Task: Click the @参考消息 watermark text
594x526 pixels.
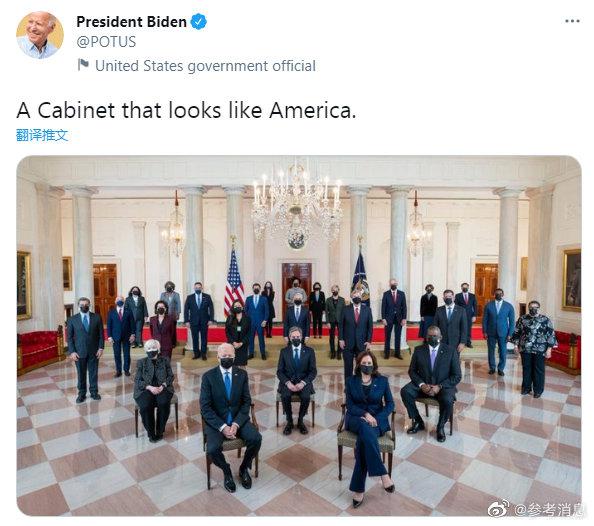Action: tap(546, 509)
